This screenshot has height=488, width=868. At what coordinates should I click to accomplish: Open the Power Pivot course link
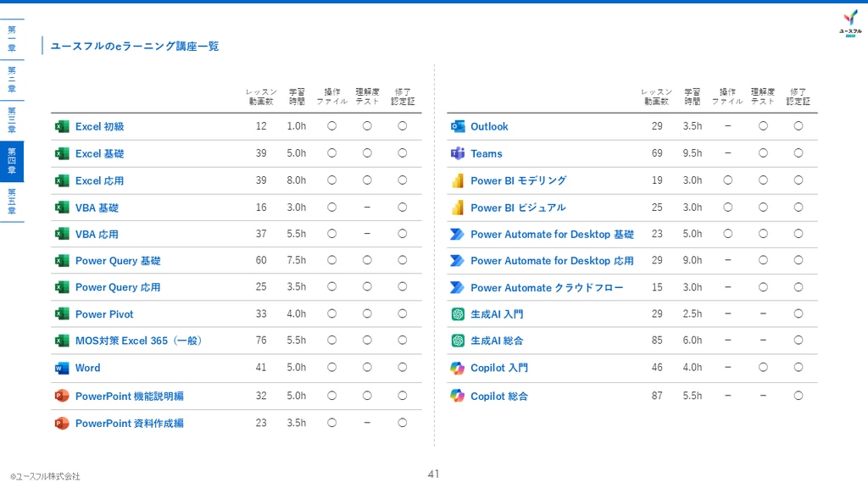tap(104, 314)
